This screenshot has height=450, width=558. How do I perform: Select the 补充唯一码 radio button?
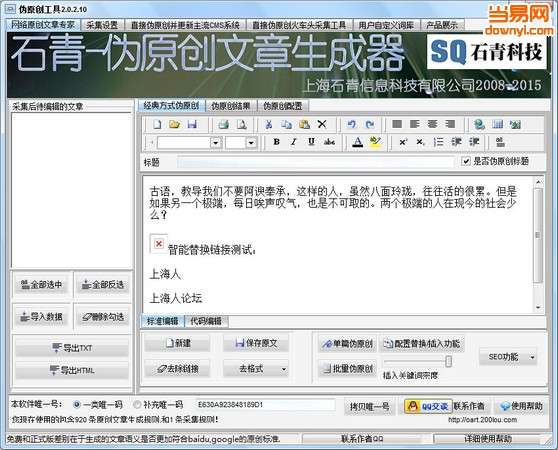[x=137, y=404]
